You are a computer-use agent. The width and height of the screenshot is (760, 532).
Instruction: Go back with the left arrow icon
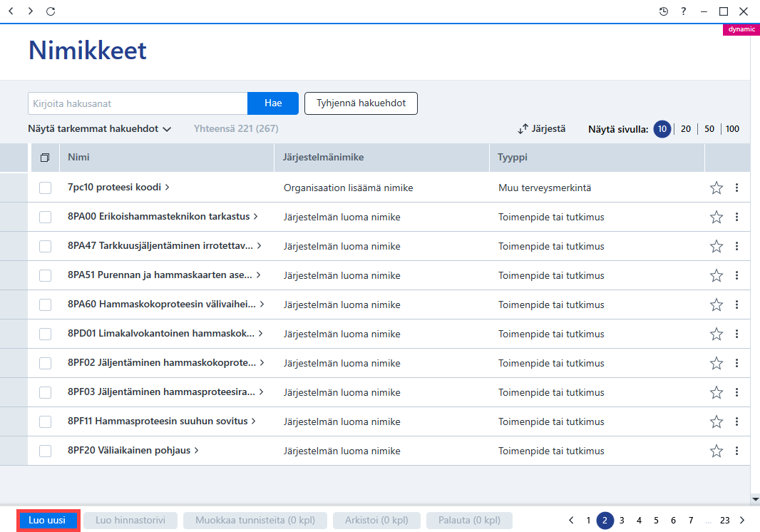(11, 11)
